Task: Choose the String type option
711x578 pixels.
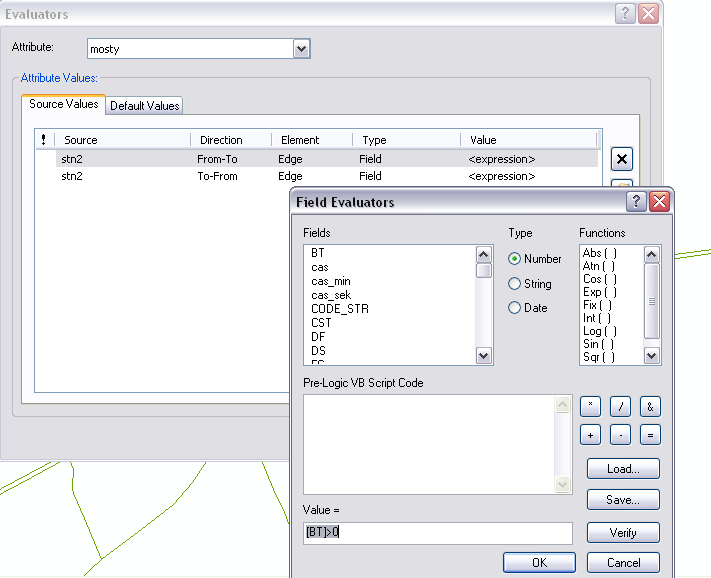Action: tap(515, 284)
